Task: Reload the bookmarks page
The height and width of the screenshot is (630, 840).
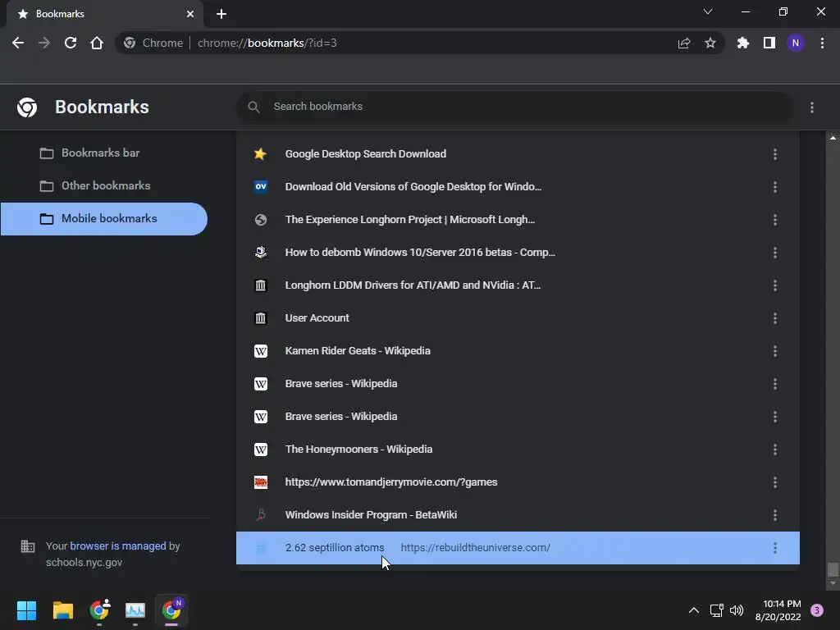Action: click(71, 43)
